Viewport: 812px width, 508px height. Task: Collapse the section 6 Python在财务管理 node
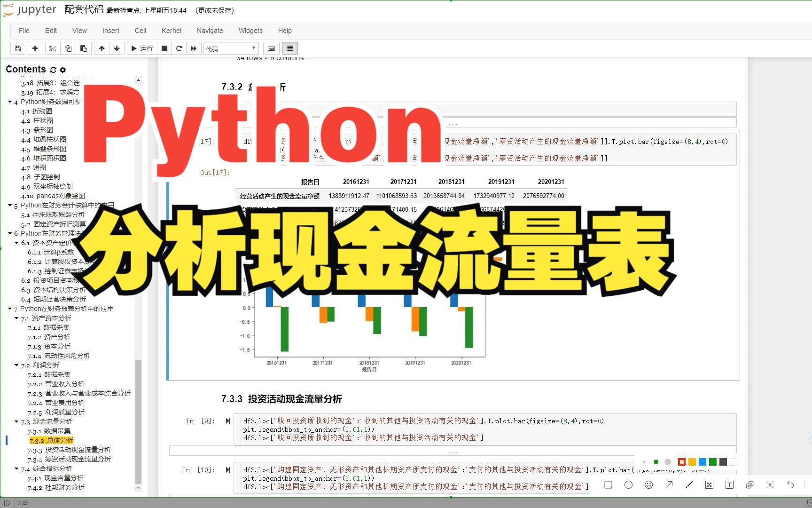pyautogui.click(x=10, y=233)
